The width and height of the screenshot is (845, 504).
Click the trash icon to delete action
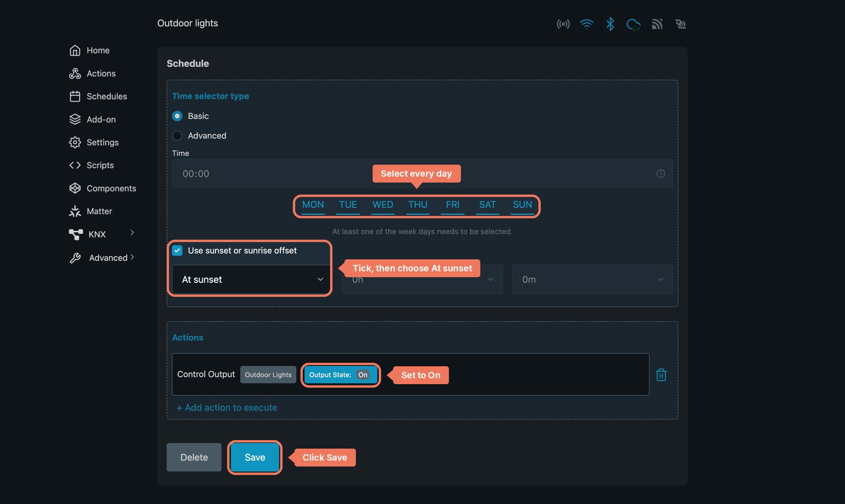point(661,375)
